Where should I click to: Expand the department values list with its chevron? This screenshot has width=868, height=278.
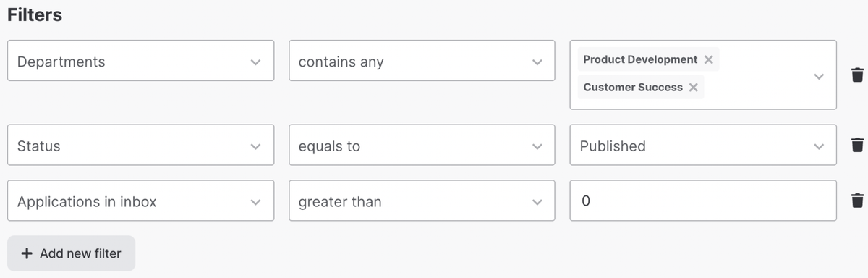(x=819, y=75)
